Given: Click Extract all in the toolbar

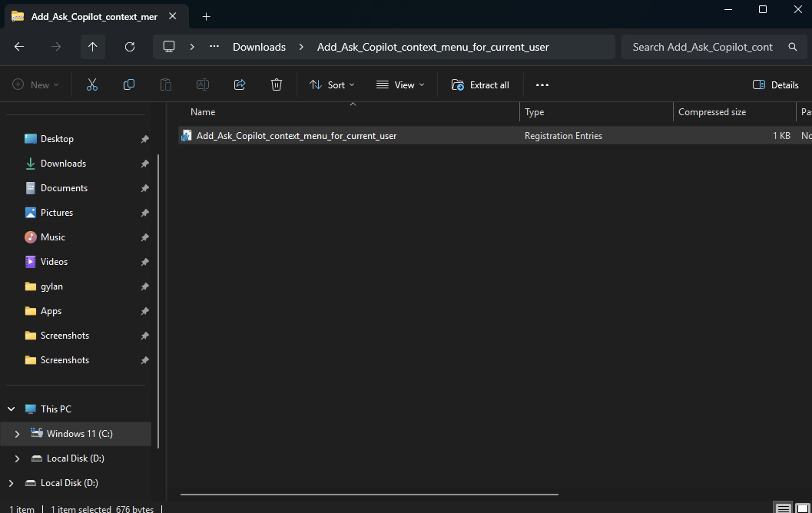Looking at the screenshot, I should (x=480, y=85).
